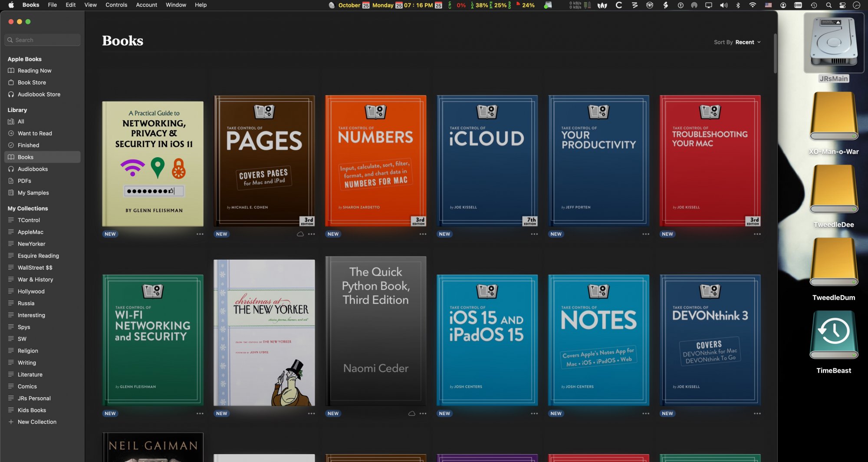Go to the Book Store
This screenshot has width=868, height=462.
pyautogui.click(x=32, y=82)
